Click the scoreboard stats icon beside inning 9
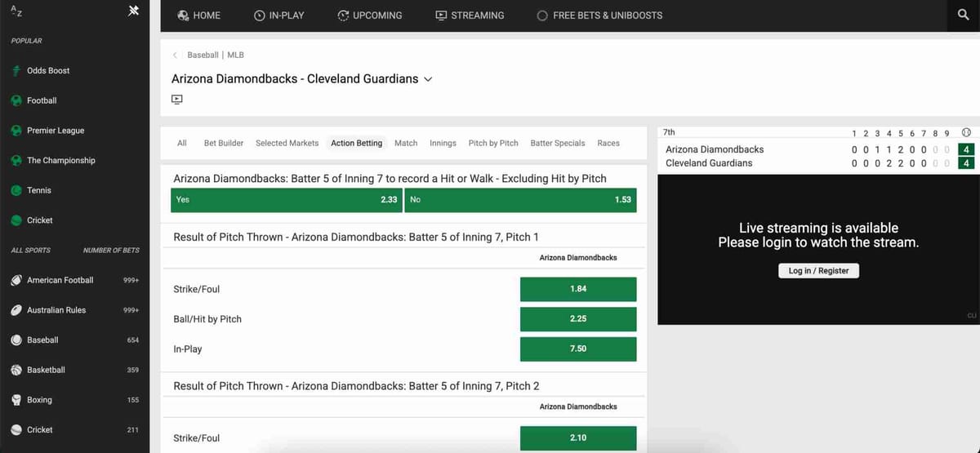980x453 pixels. click(966, 132)
